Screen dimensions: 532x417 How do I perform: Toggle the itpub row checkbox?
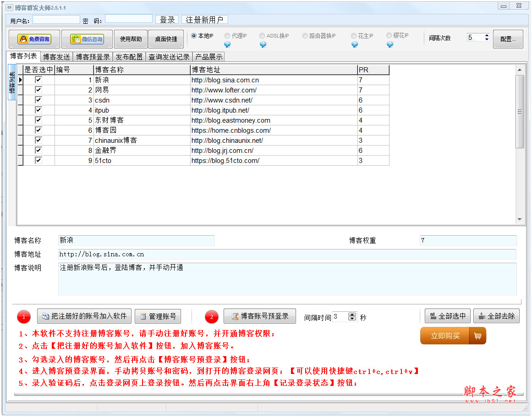tap(38, 110)
